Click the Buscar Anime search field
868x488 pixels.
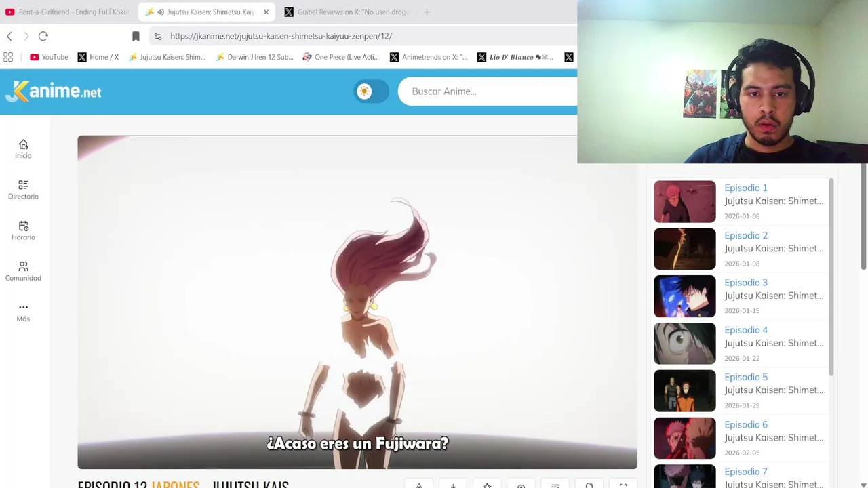coord(488,91)
